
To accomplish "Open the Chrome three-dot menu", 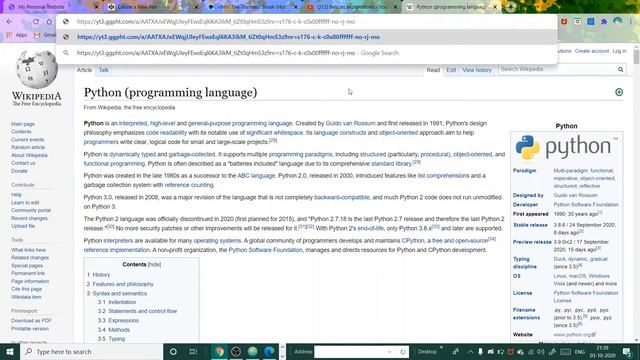I will pyautogui.click(x=631, y=22).
